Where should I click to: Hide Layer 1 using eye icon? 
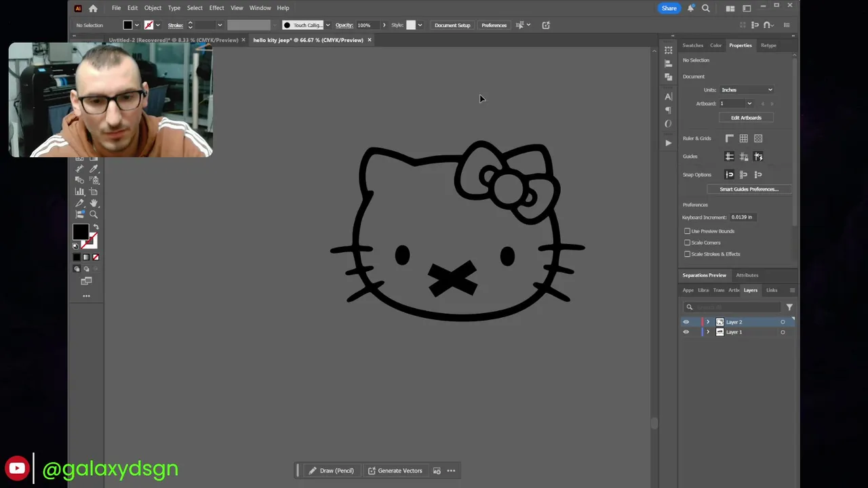coord(686,332)
